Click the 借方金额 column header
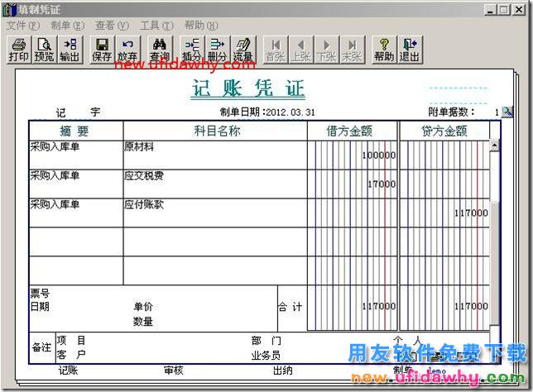Viewport: 533px width, 392px height. [x=353, y=131]
